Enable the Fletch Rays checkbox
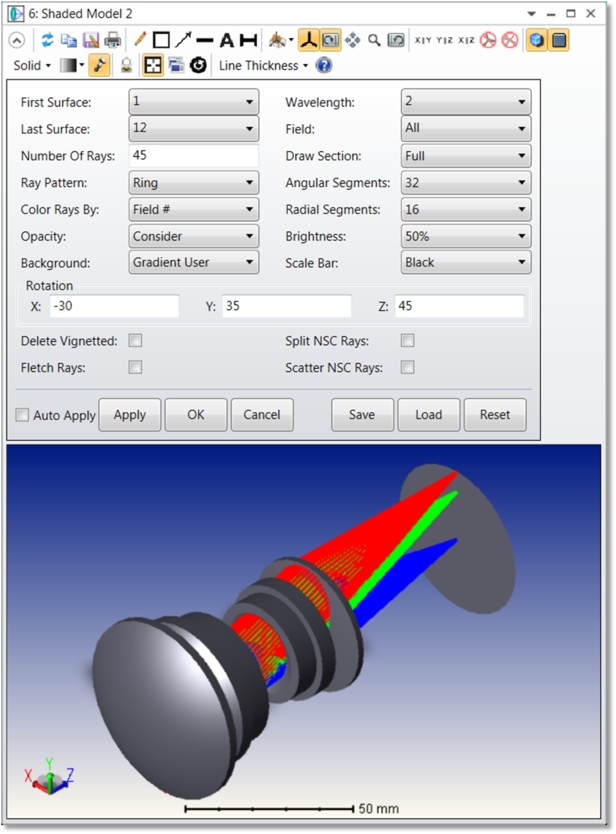The width and height of the screenshot is (616, 834). pos(136,367)
